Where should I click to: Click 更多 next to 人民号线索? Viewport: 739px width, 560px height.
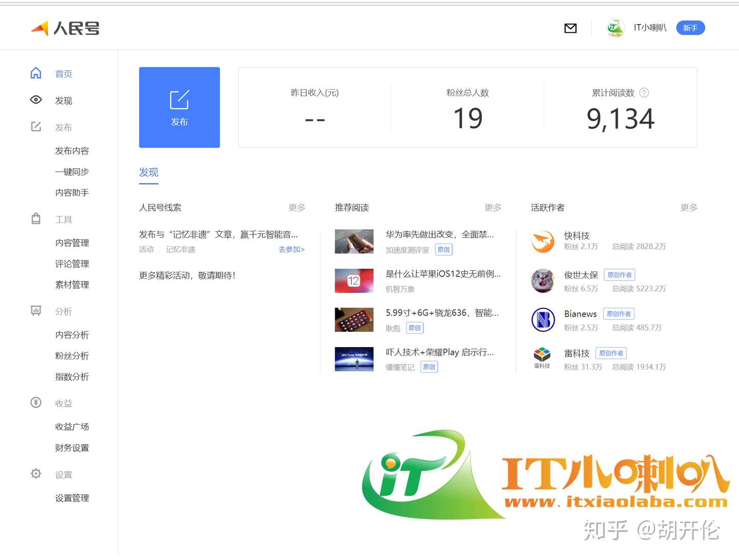297,208
